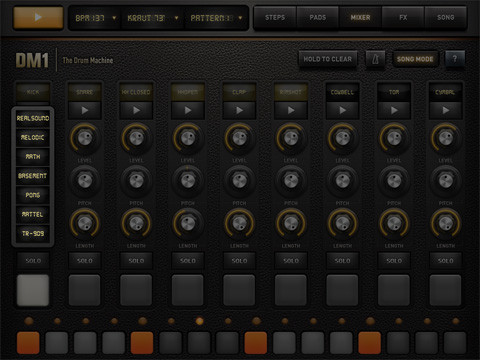Open the Cowbell sound selector
Screen dimensions: 480x360
click(x=343, y=92)
